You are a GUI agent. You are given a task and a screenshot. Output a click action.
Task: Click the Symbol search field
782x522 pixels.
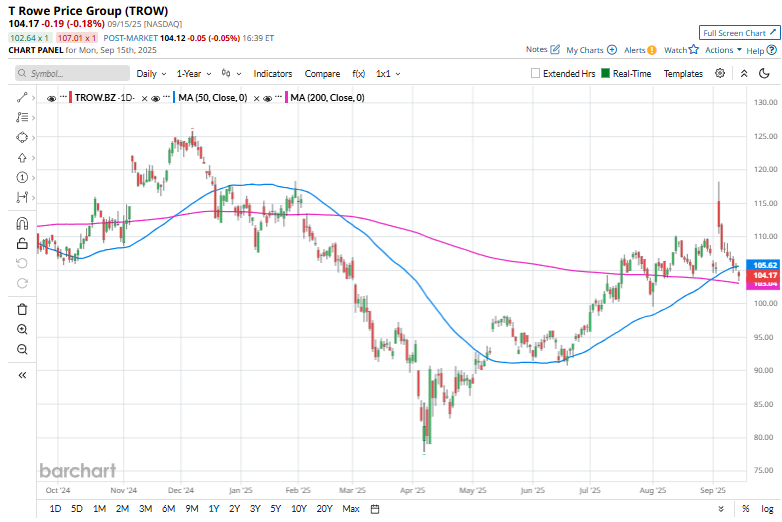72,73
